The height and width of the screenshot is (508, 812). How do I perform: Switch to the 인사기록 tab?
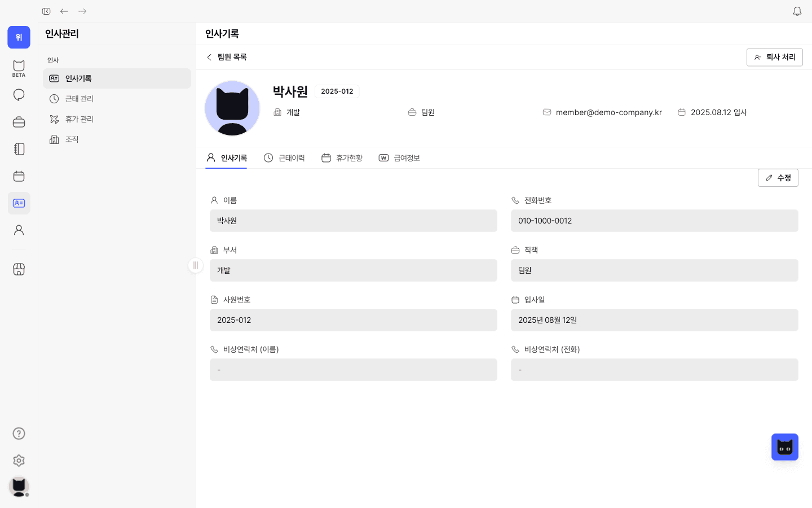227,158
